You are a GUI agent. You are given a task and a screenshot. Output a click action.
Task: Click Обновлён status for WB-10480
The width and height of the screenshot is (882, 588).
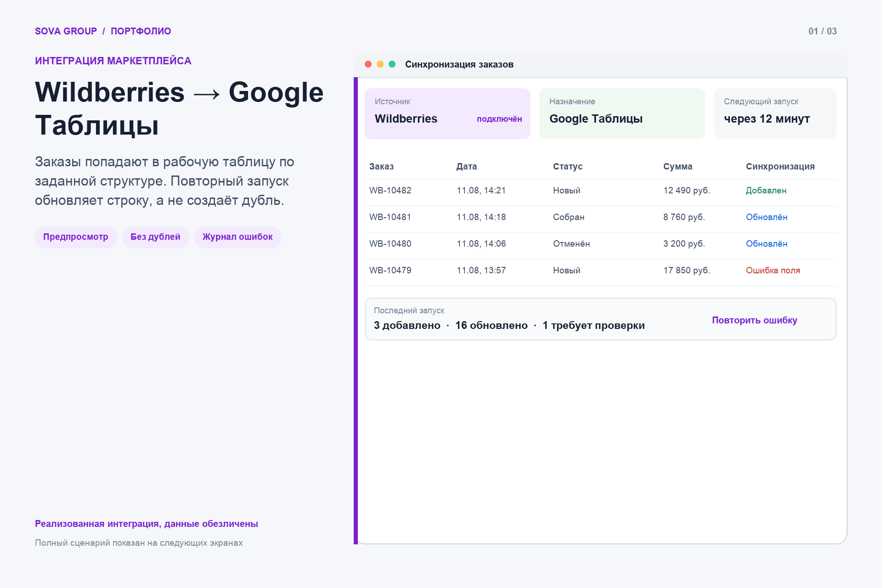[766, 244]
